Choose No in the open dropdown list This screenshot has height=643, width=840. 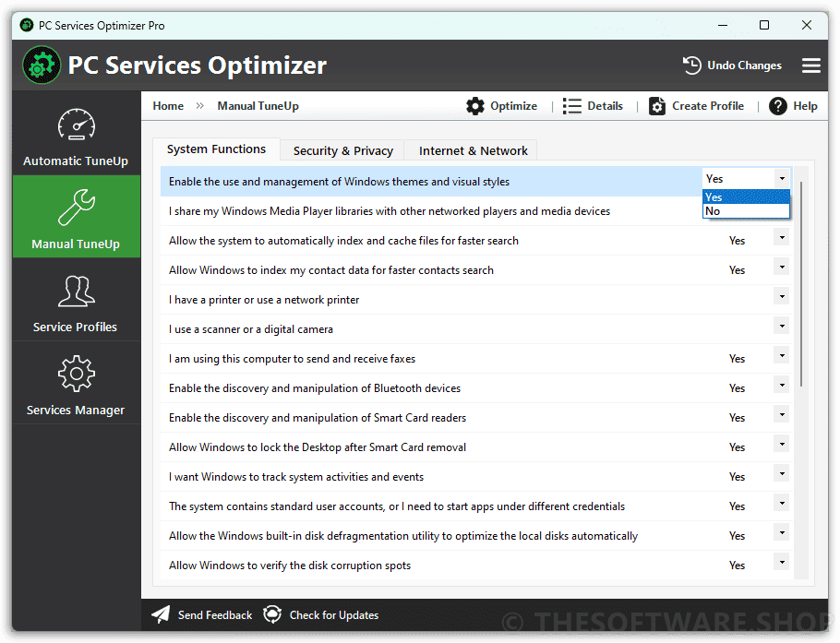coord(746,211)
